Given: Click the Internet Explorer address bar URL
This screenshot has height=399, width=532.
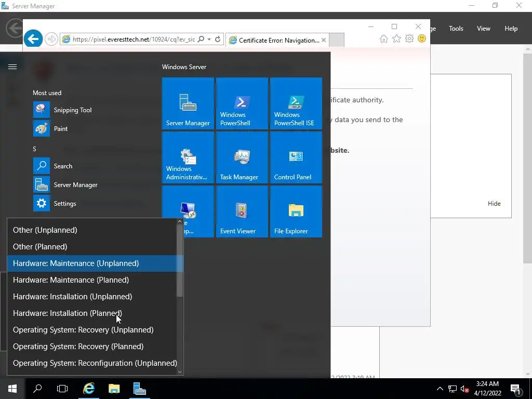Looking at the screenshot, I should coord(134,39).
